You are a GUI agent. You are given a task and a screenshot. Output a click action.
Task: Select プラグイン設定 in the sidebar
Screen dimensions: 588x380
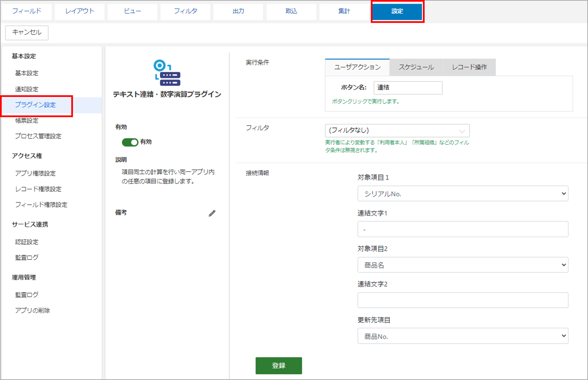[x=36, y=105]
